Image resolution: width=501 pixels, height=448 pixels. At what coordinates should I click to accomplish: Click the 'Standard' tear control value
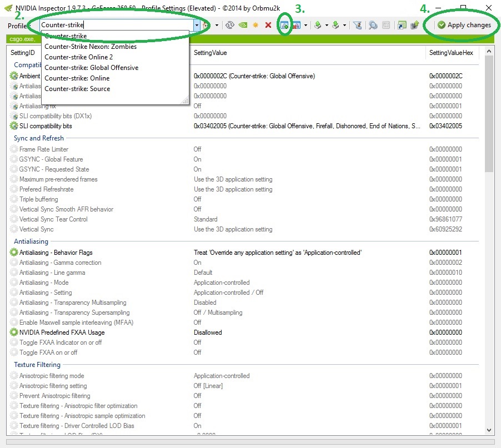pos(206,219)
